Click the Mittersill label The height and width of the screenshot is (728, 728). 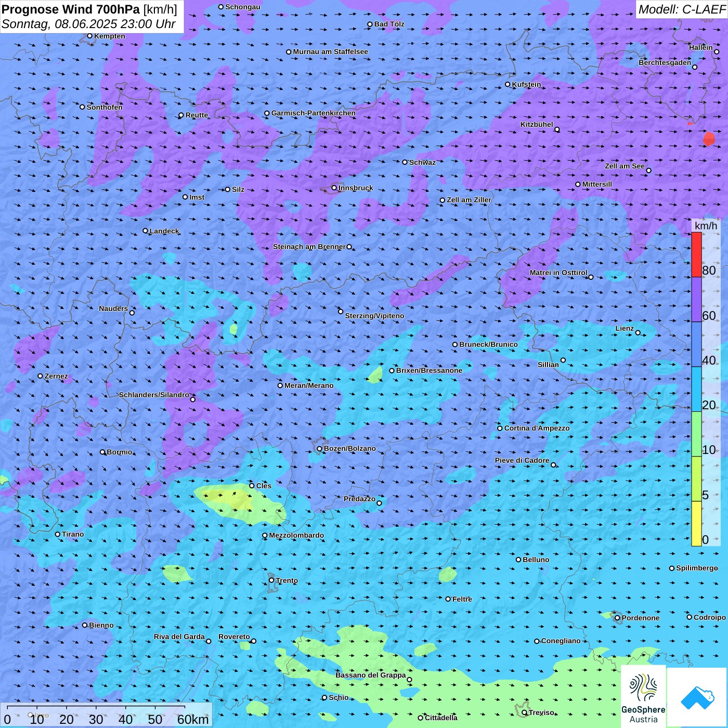click(x=597, y=184)
